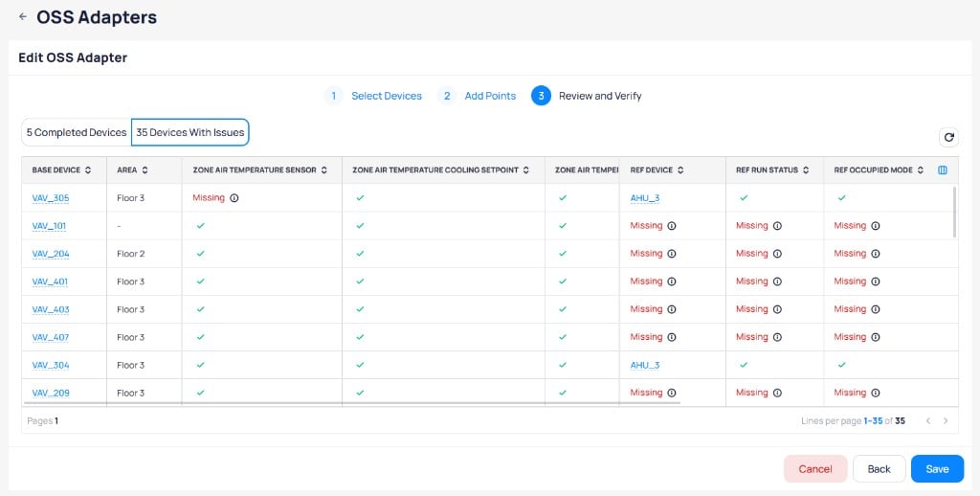Click the refresh icon above the table
This screenshot has height=496, width=980.
pyautogui.click(x=948, y=137)
